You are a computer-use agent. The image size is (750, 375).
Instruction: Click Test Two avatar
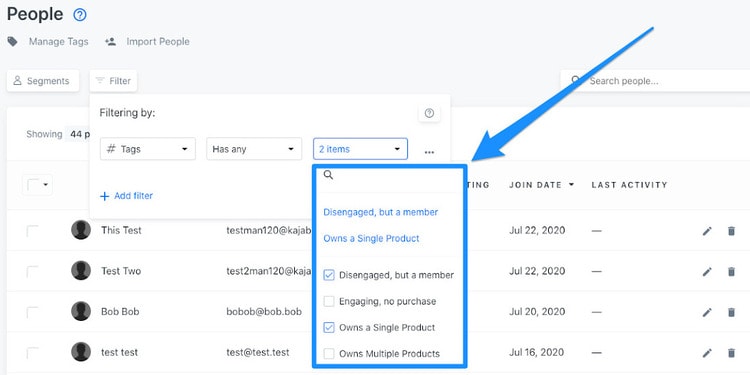coord(81,271)
